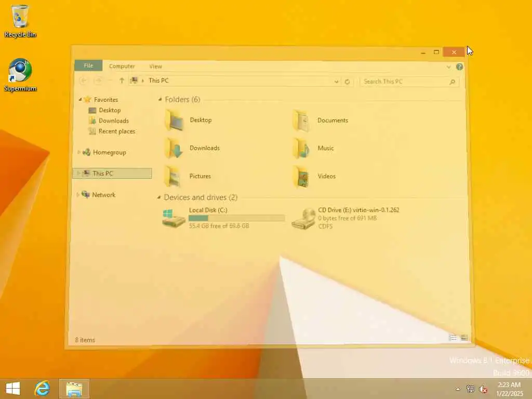Collapse the Devices and drives group
Image resolution: width=532 pixels, height=399 pixels.
point(159,197)
